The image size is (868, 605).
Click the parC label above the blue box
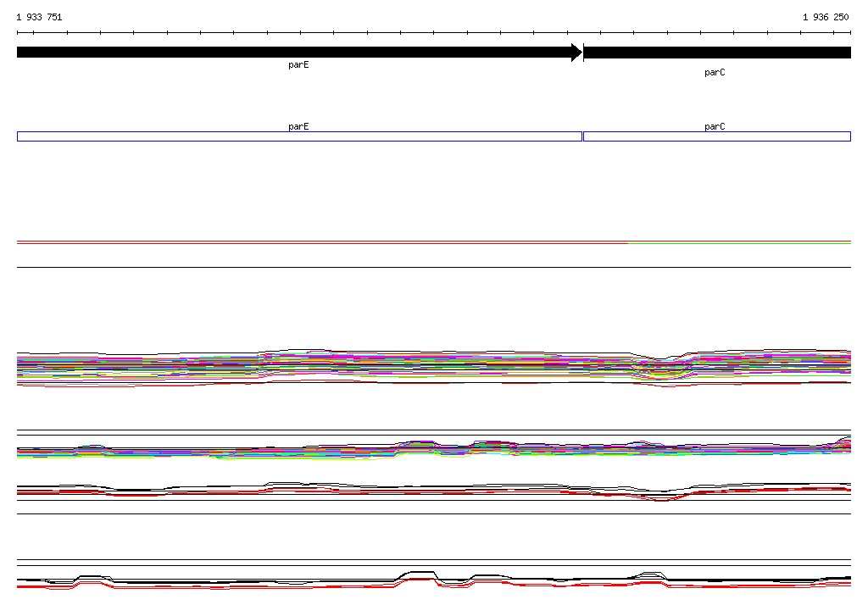click(715, 126)
